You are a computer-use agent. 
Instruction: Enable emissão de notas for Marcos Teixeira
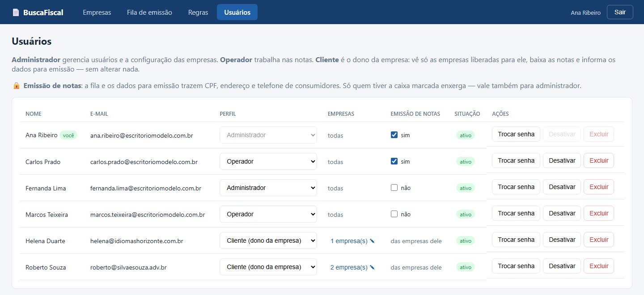click(394, 214)
